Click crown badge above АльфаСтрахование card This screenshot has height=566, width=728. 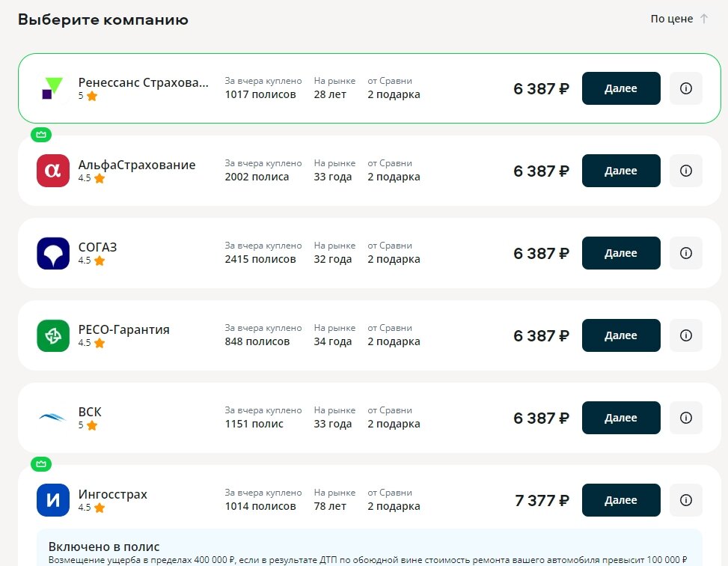pyautogui.click(x=41, y=135)
